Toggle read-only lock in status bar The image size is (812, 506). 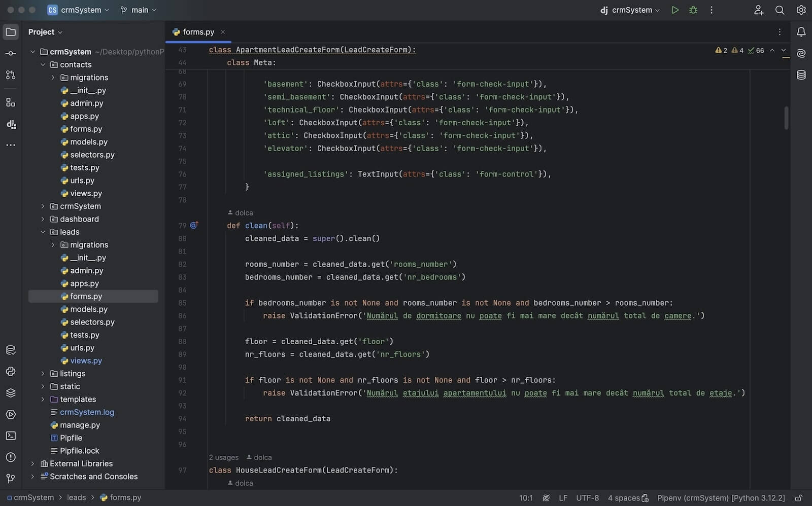tap(798, 498)
